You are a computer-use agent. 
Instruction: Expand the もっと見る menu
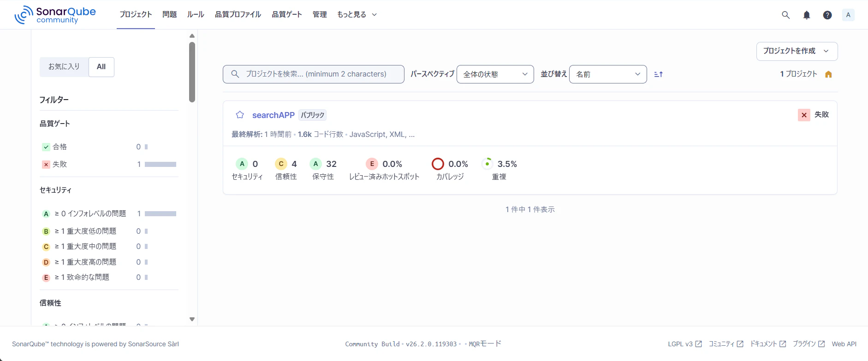(x=357, y=15)
